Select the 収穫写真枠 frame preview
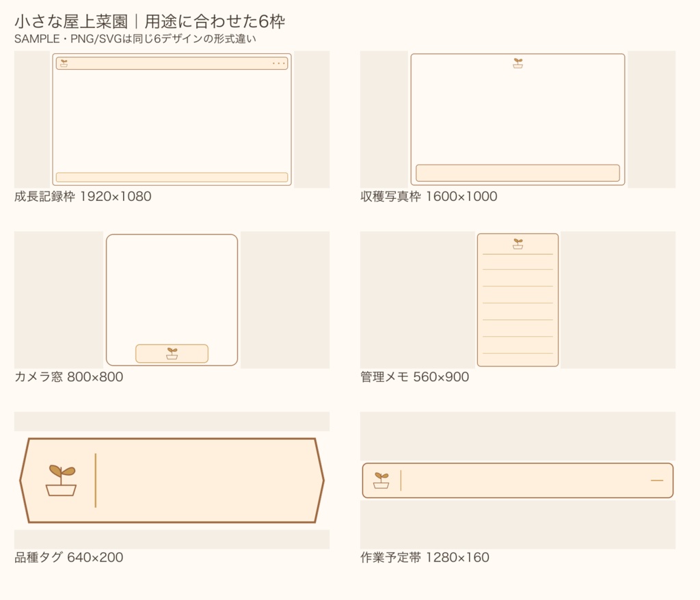 (518, 120)
